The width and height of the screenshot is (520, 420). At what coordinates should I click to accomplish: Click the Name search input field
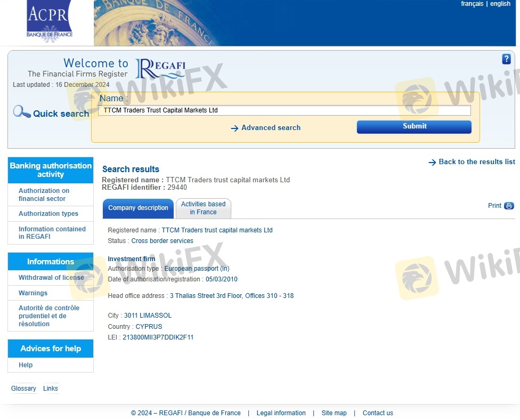tap(284, 110)
